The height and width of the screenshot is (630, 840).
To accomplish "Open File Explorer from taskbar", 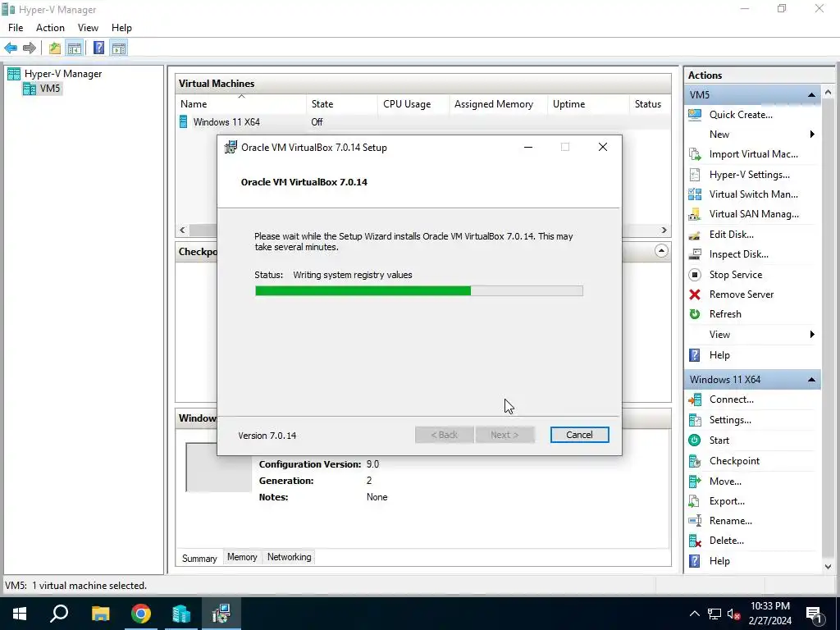I will [x=100, y=614].
